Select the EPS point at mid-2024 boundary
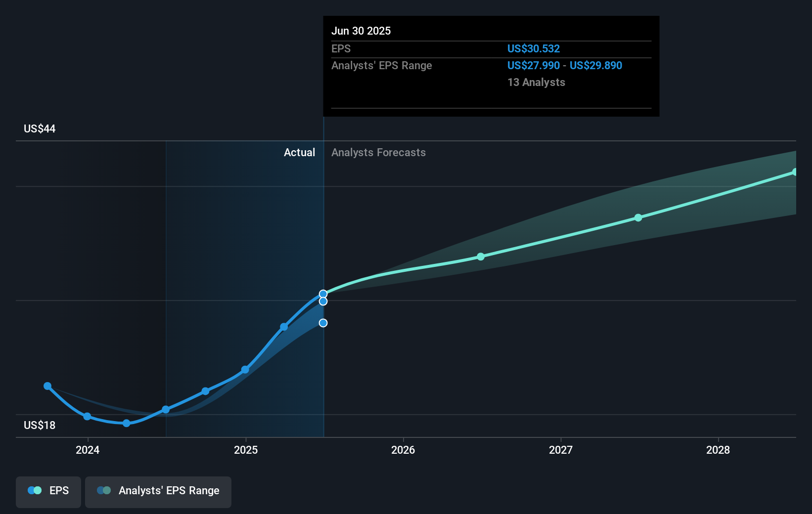Screen dimensions: 812x514 pos(166,409)
